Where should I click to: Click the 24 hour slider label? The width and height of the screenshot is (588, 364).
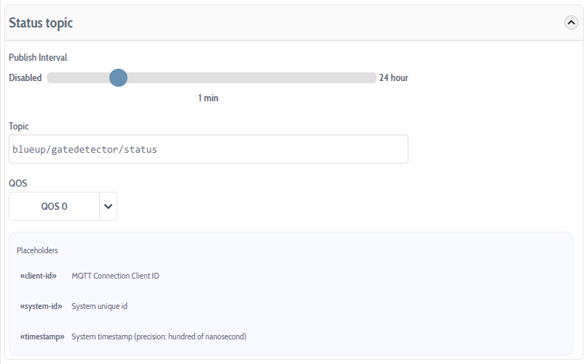tap(394, 77)
